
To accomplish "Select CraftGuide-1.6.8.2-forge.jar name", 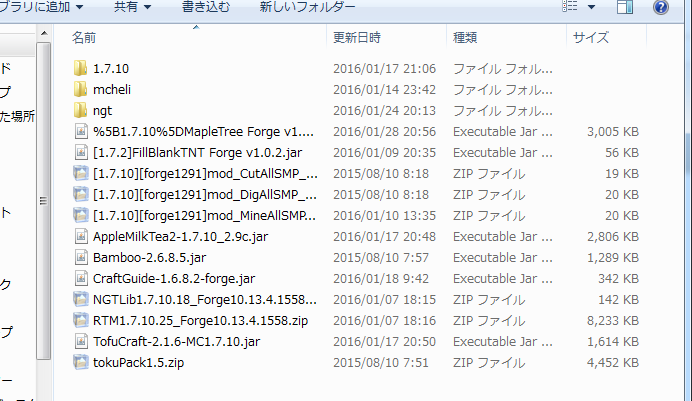I will 174,279.
